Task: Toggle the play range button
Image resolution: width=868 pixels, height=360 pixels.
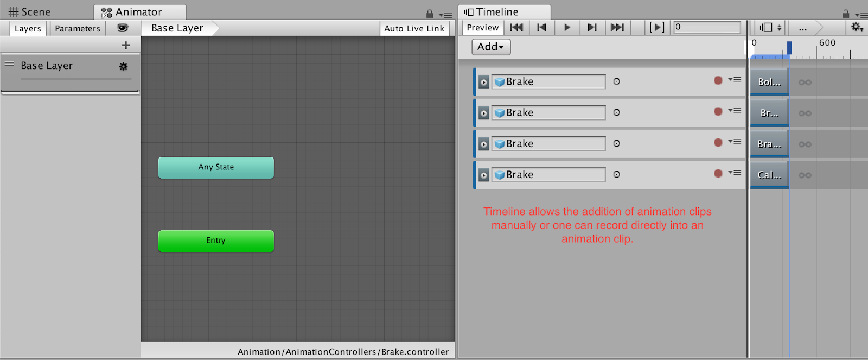Action: pos(657,27)
